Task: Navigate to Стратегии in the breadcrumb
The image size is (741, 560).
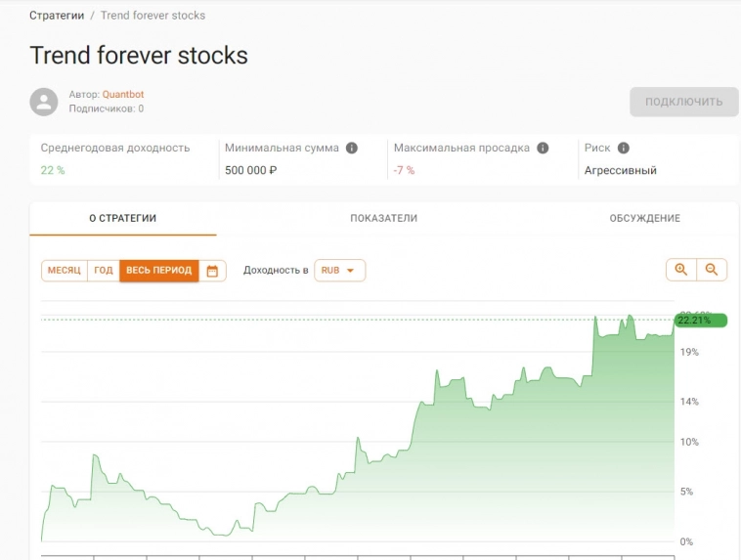Action: point(57,16)
